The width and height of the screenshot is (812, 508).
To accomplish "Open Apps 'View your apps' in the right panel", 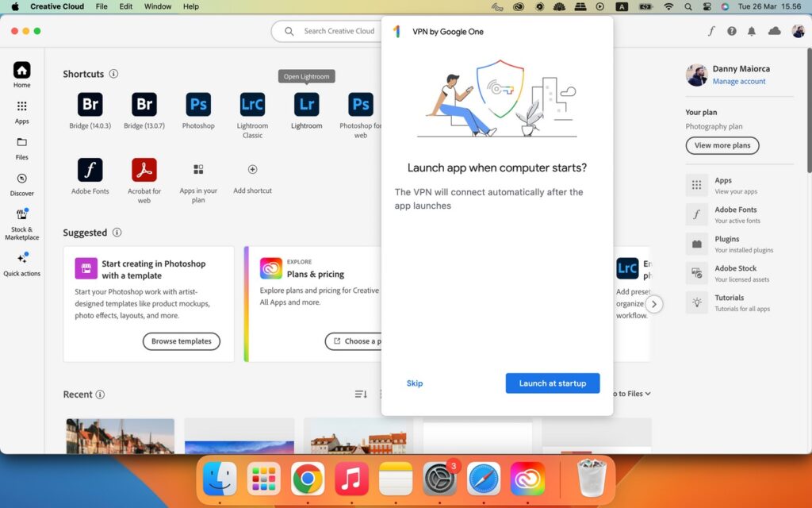I will (x=739, y=185).
